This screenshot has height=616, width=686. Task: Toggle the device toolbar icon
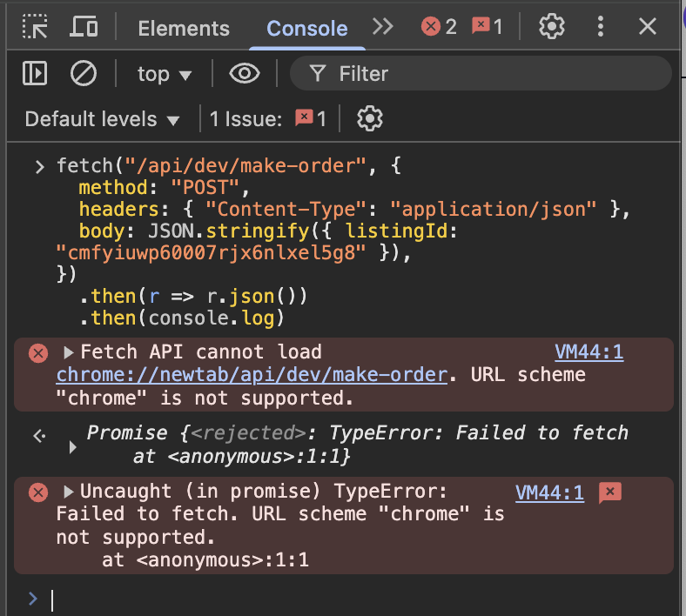point(84,27)
